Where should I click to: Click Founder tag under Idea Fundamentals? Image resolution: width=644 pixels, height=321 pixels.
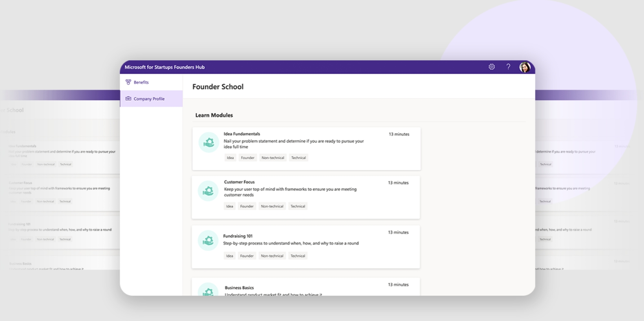pos(248,158)
